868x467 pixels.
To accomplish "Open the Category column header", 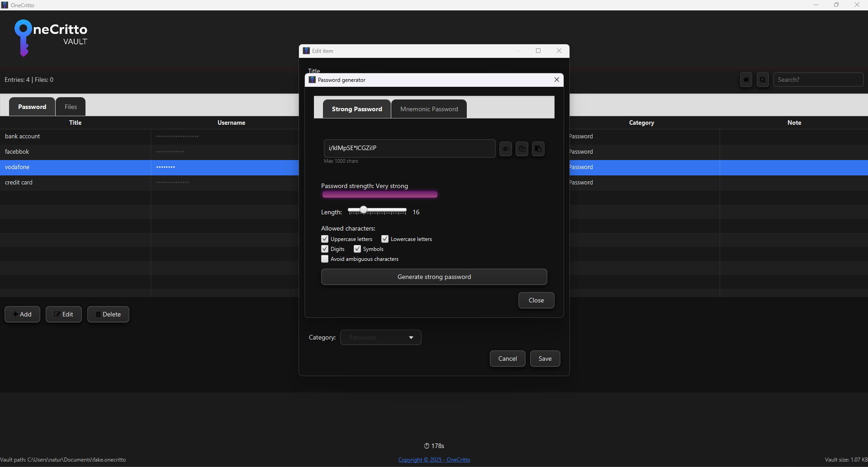I will [641, 123].
